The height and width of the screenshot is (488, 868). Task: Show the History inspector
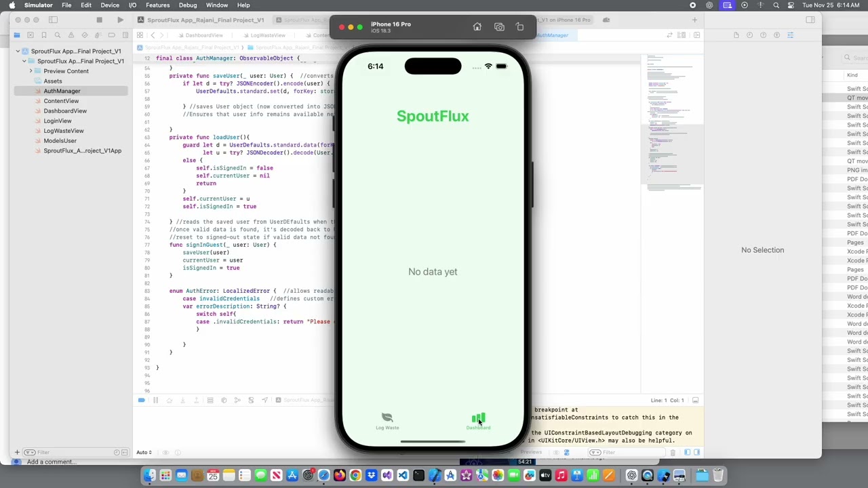[749, 35]
